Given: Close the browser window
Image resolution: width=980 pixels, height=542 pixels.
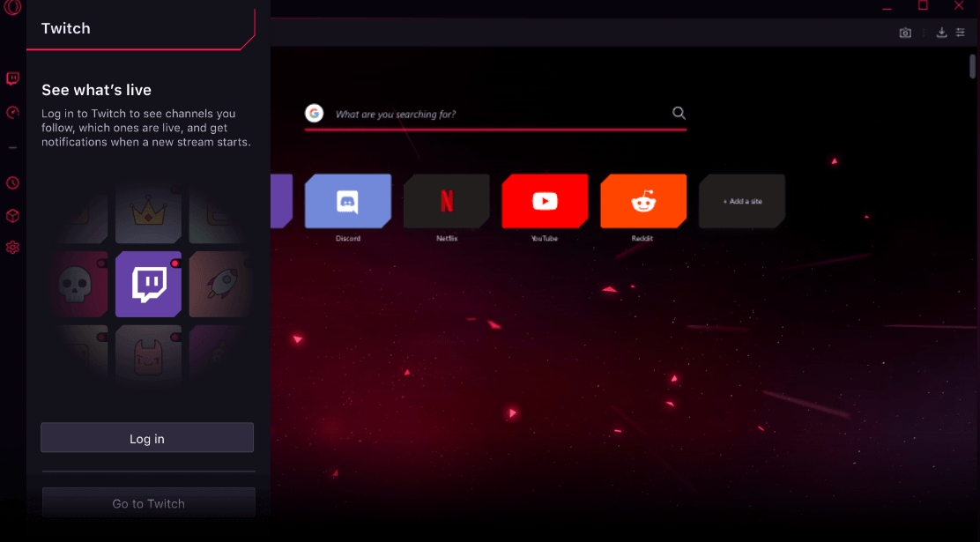Looking at the screenshot, I should coord(959,5).
